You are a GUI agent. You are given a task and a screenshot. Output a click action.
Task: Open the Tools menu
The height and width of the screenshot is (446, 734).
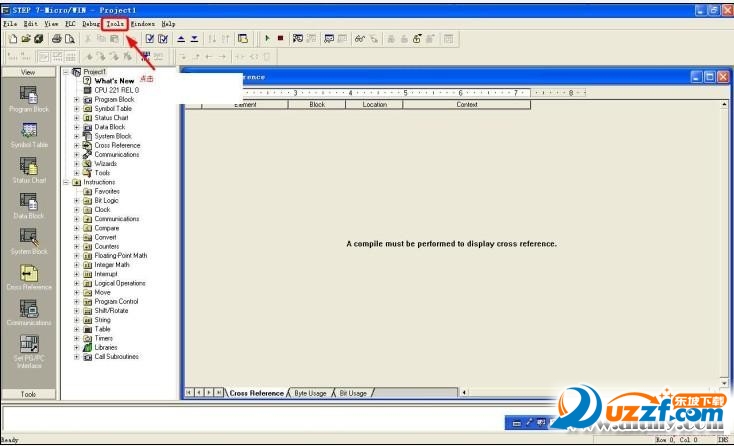click(x=115, y=23)
